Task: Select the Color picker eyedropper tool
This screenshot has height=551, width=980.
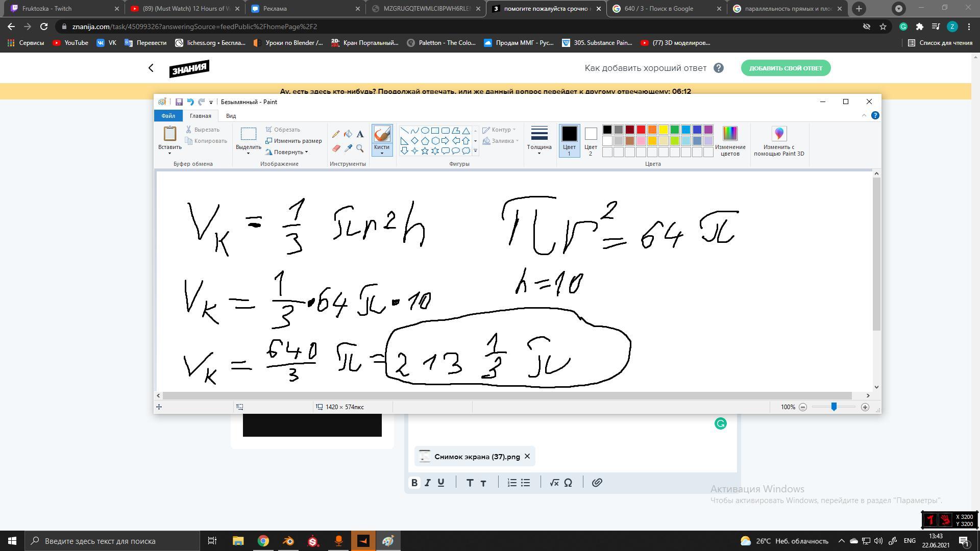Action: tap(348, 148)
